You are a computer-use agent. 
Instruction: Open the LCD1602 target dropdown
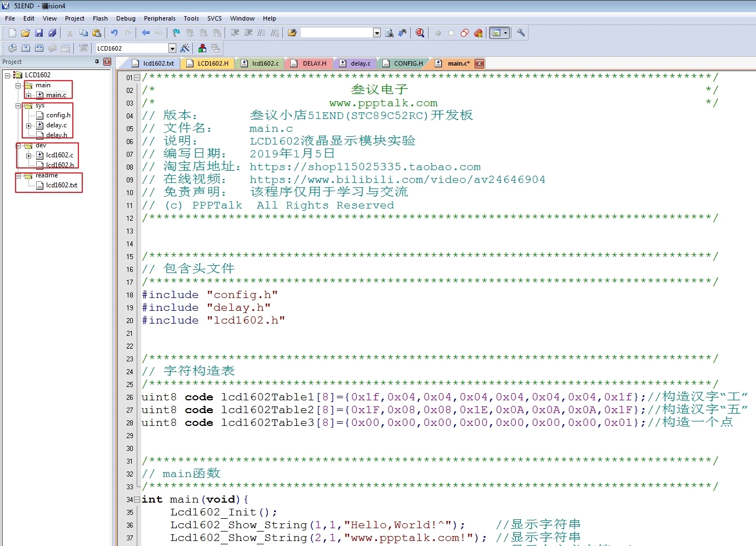coord(172,48)
